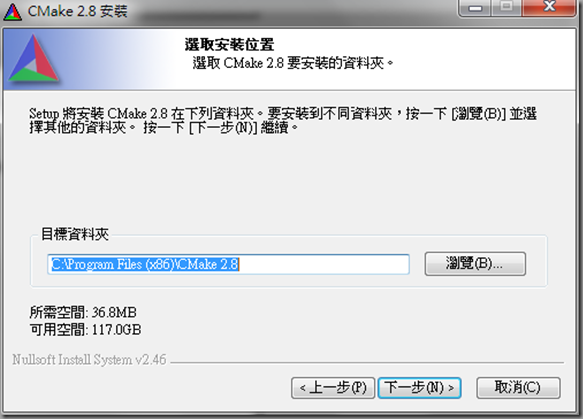Screen dimensions: 583x419
Task: Click the Nullsoft Install System v2.46 label
Action: coord(89,360)
